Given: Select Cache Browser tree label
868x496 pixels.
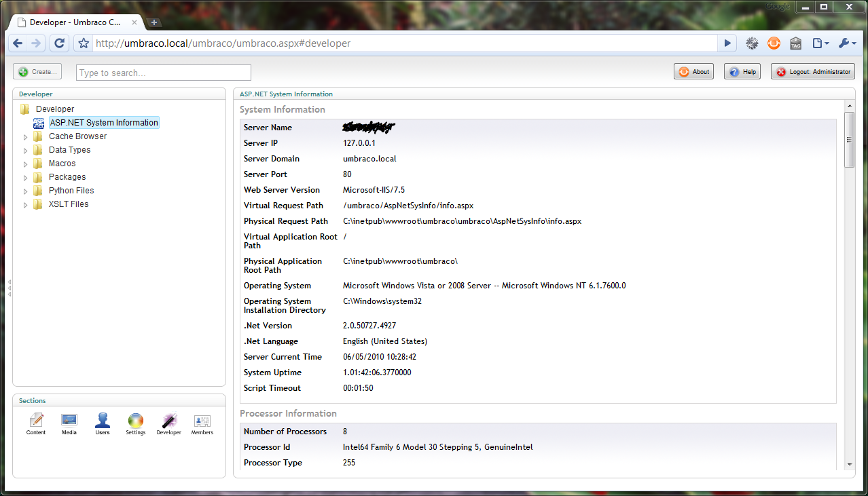Looking at the screenshot, I should [77, 136].
